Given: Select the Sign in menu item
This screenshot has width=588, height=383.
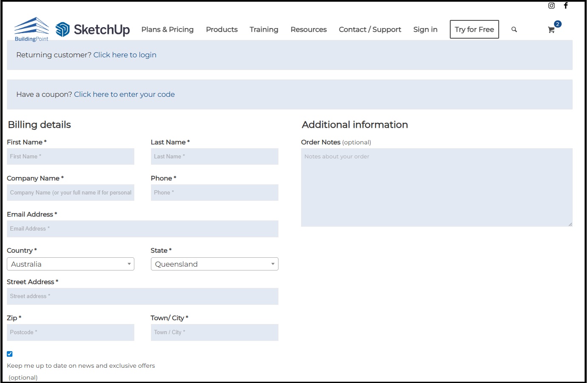Looking at the screenshot, I should click(x=425, y=30).
